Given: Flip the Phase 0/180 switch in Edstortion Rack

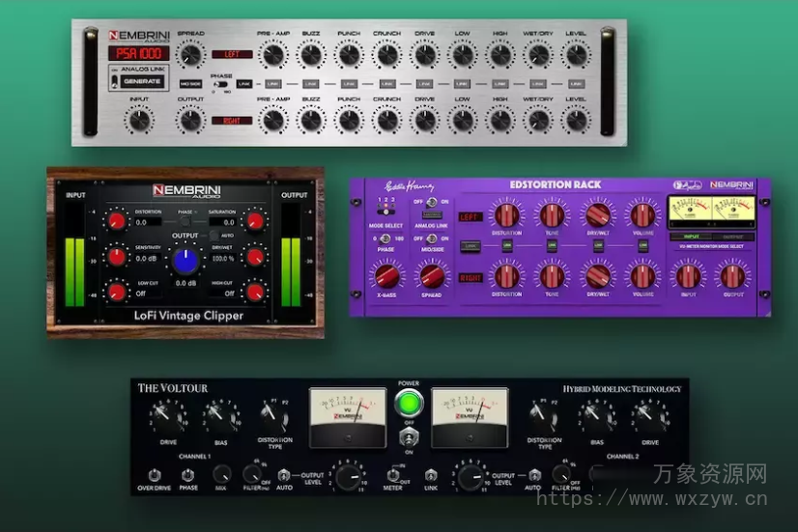Looking at the screenshot, I should [x=385, y=238].
